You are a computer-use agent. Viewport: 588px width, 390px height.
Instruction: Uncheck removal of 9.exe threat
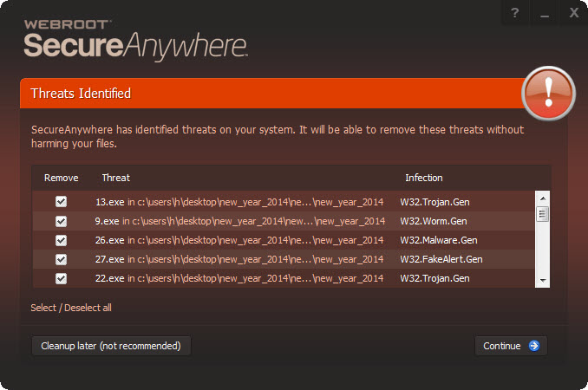[61, 221]
